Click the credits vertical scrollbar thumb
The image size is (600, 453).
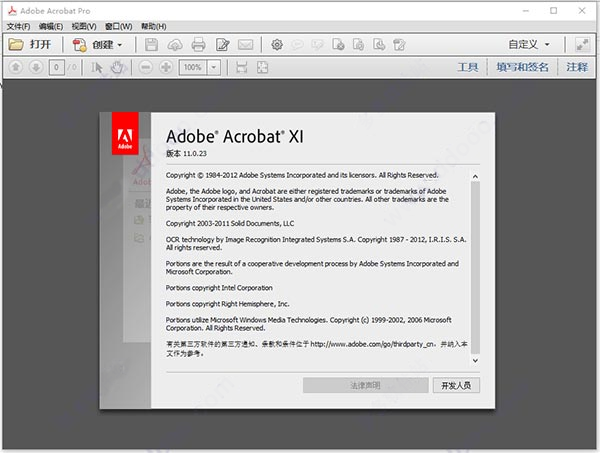tap(475, 267)
